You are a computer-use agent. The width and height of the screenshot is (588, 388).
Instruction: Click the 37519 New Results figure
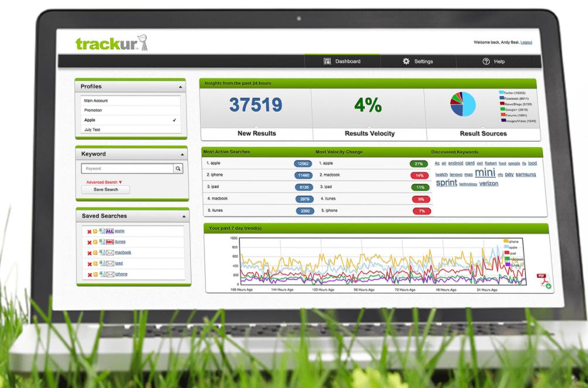click(256, 105)
